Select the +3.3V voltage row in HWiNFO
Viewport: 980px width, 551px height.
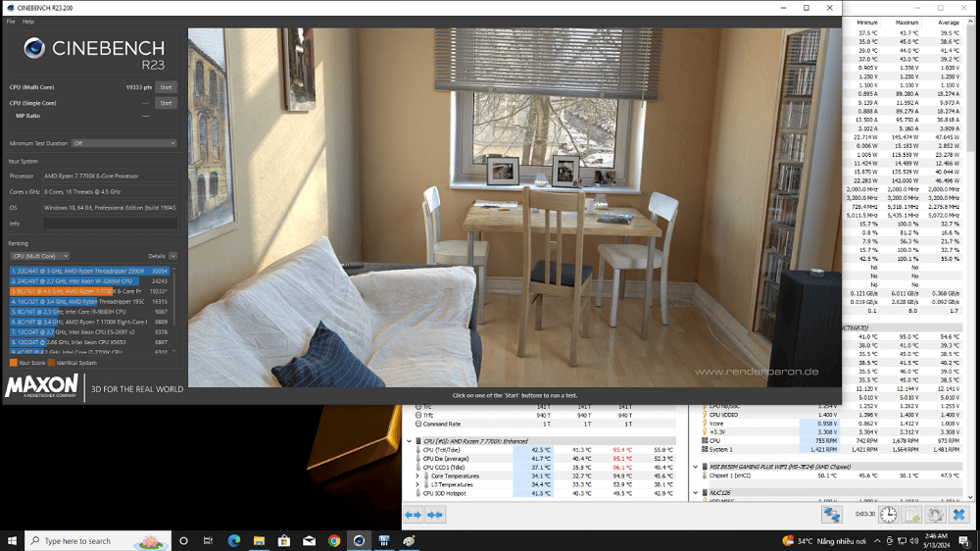831,432
